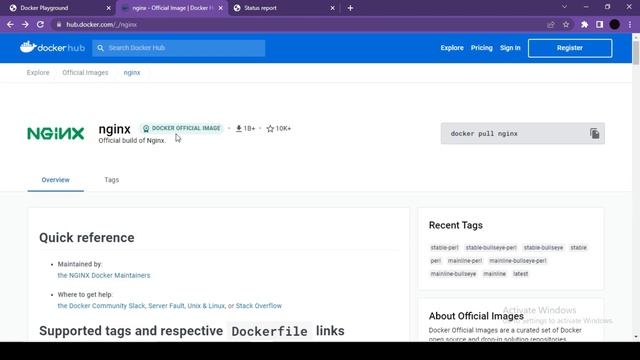The height and width of the screenshot is (360, 640).
Task: Click the Sign In link
Action: pos(510,48)
